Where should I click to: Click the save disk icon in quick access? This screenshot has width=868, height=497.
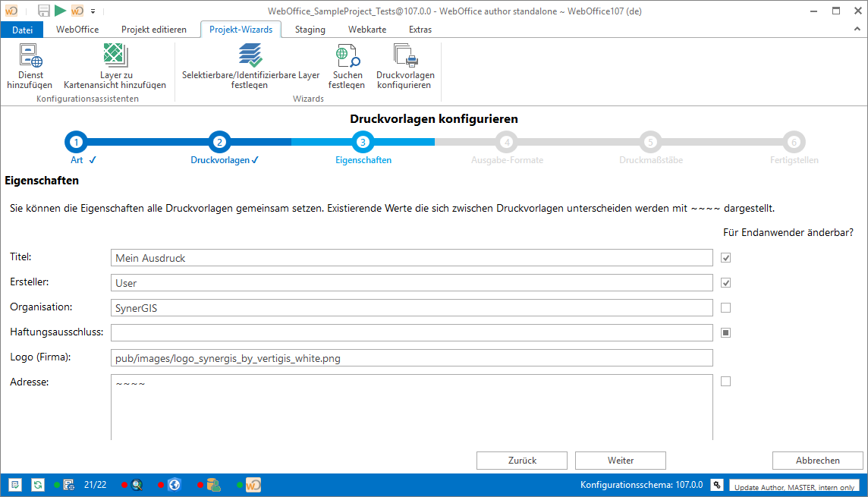pyautogui.click(x=44, y=11)
